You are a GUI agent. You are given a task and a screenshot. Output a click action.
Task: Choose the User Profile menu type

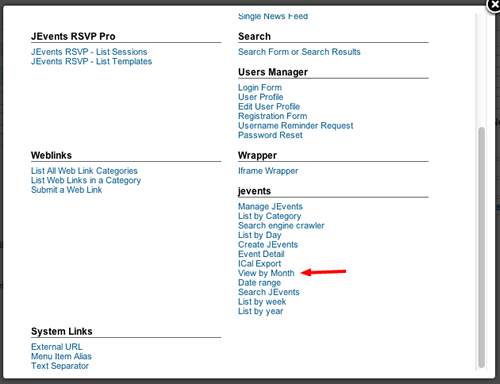pos(260,97)
